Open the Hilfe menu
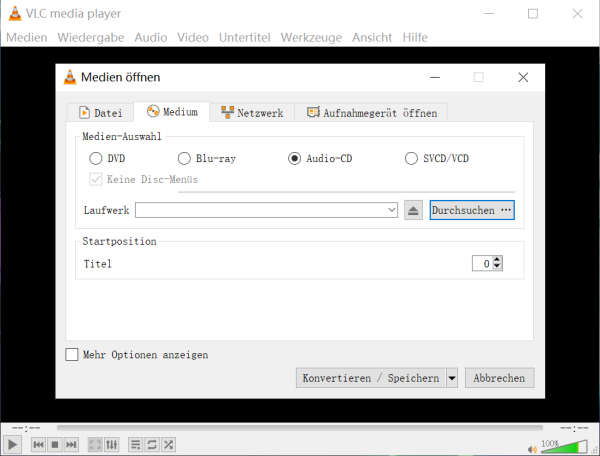 coord(415,37)
